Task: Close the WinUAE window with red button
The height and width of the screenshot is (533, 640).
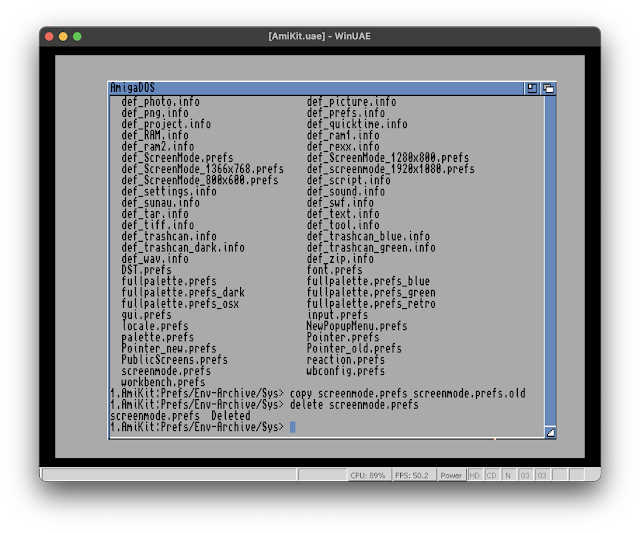Action: 49,36
